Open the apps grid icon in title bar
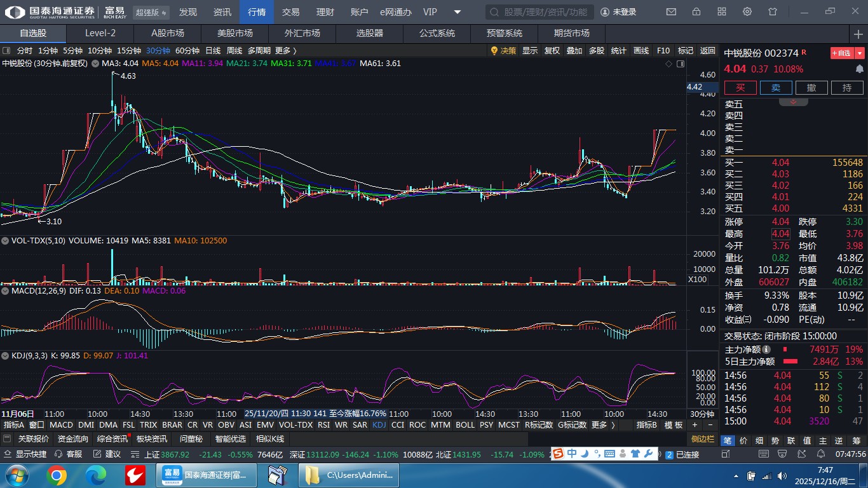The height and width of the screenshot is (488, 868). coord(722,12)
